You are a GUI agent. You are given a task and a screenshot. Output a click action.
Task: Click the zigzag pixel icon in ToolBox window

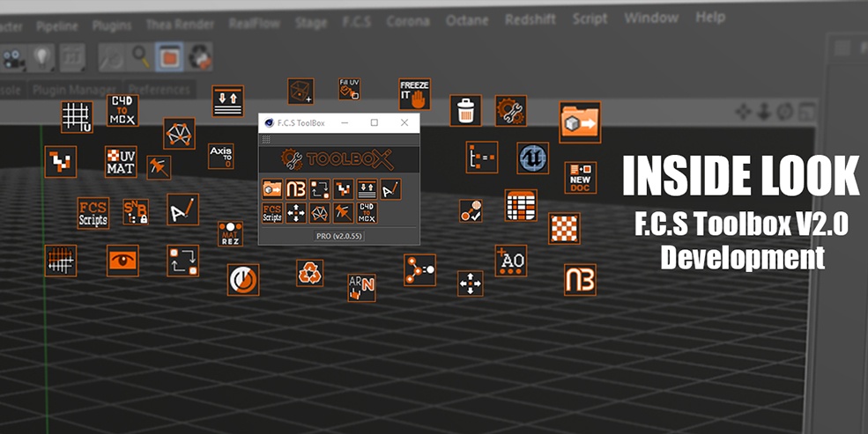pyautogui.click(x=343, y=189)
